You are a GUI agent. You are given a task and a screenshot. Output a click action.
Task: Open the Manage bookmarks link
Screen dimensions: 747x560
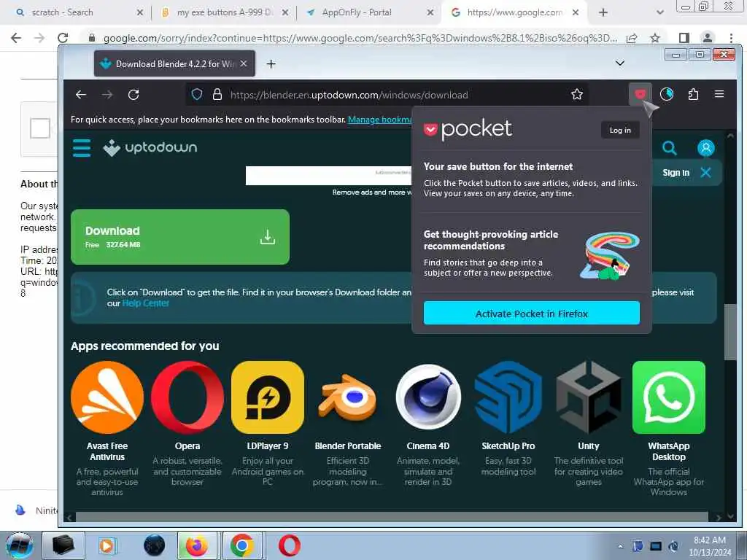(x=379, y=120)
